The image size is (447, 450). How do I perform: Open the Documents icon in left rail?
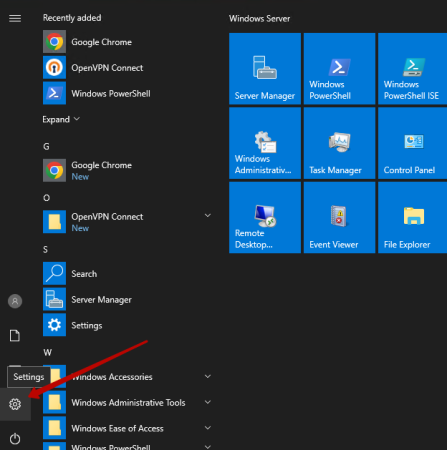(15, 336)
